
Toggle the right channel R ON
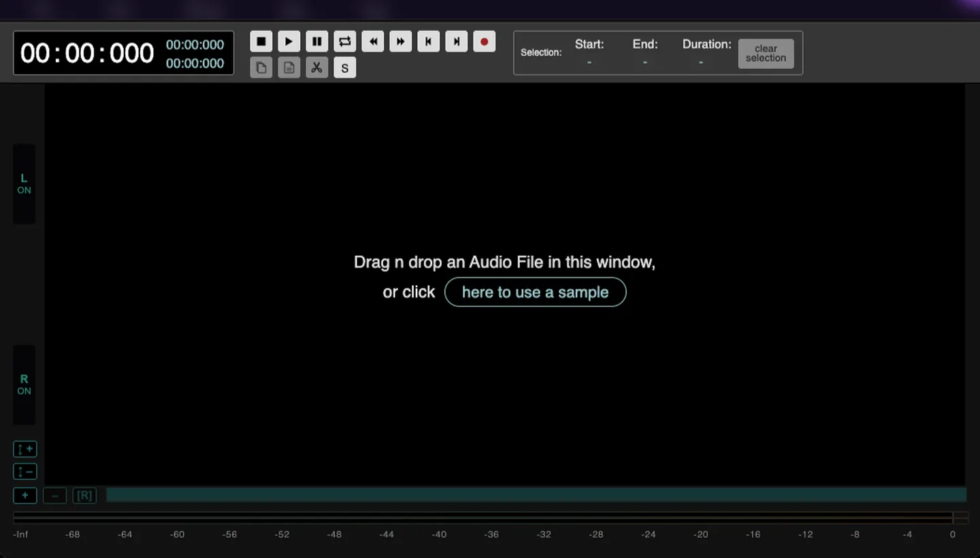[x=24, y=384]
